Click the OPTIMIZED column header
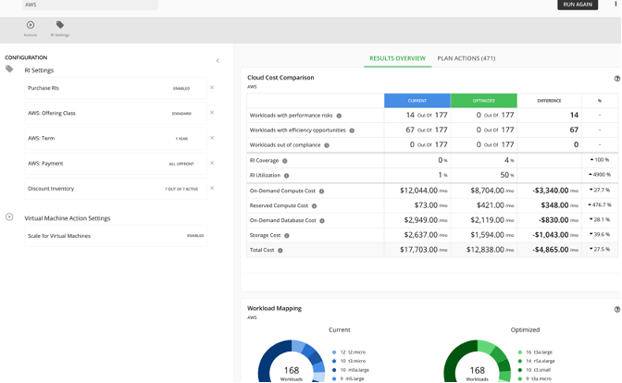Image resolution: width=622 pixels, height=383 pixels. click(484, 101)
